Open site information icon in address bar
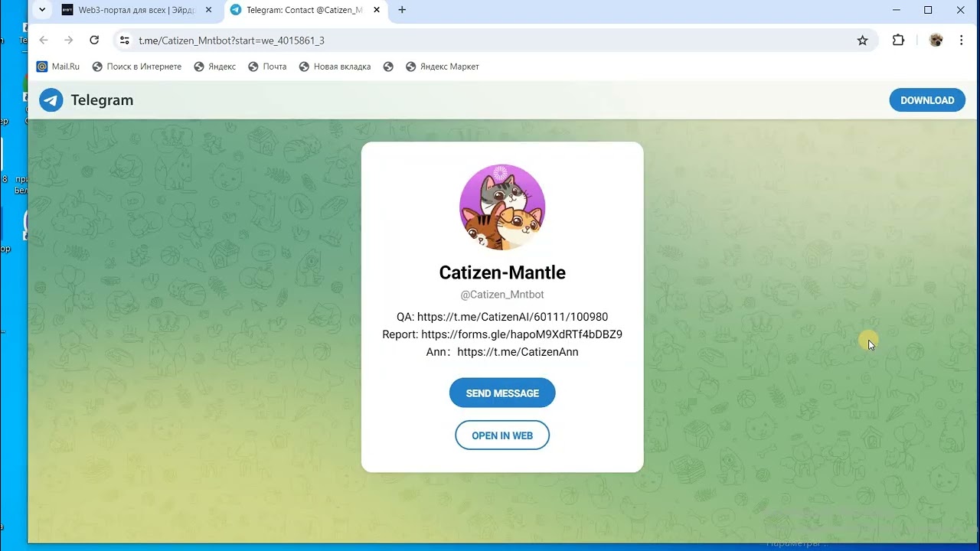This screenshot has height=551, width=980. 125,41
